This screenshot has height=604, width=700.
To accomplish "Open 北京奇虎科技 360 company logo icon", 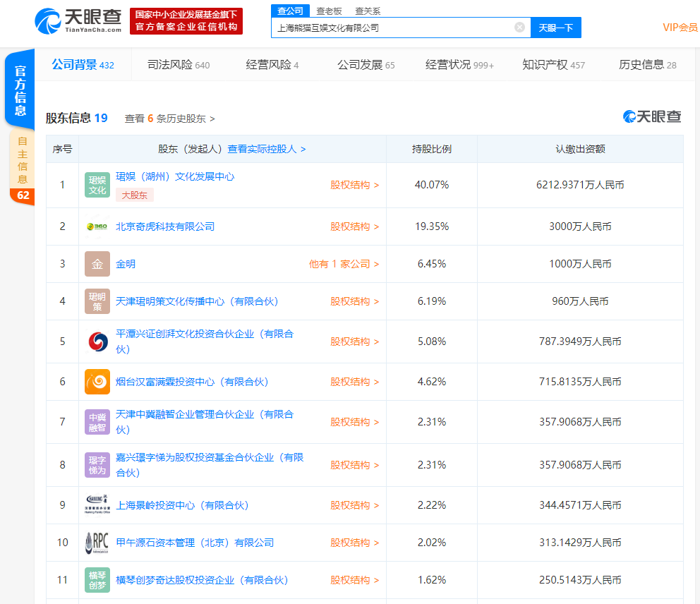I will pyautogui.click(x=97, y=226).
